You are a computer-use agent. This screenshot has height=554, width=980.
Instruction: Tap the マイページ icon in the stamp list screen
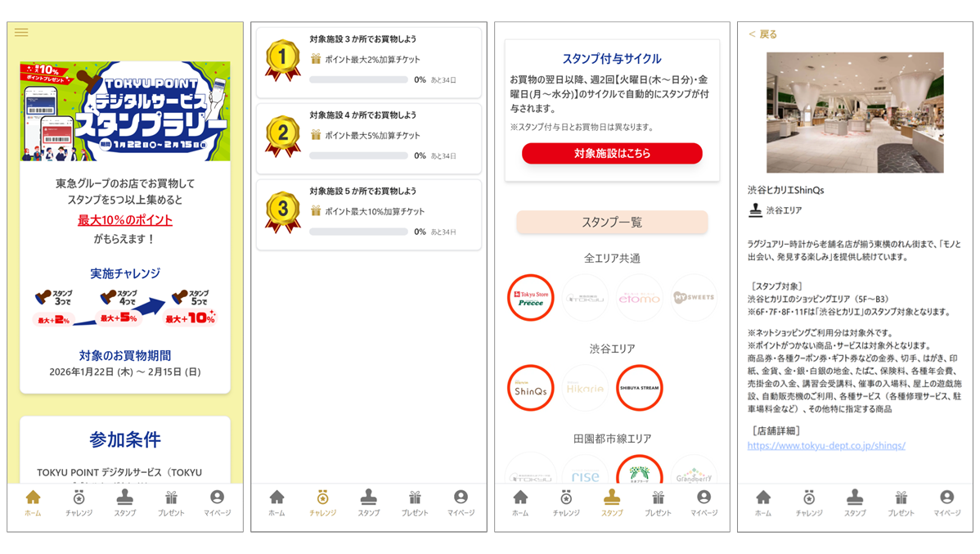pos(704,497)
